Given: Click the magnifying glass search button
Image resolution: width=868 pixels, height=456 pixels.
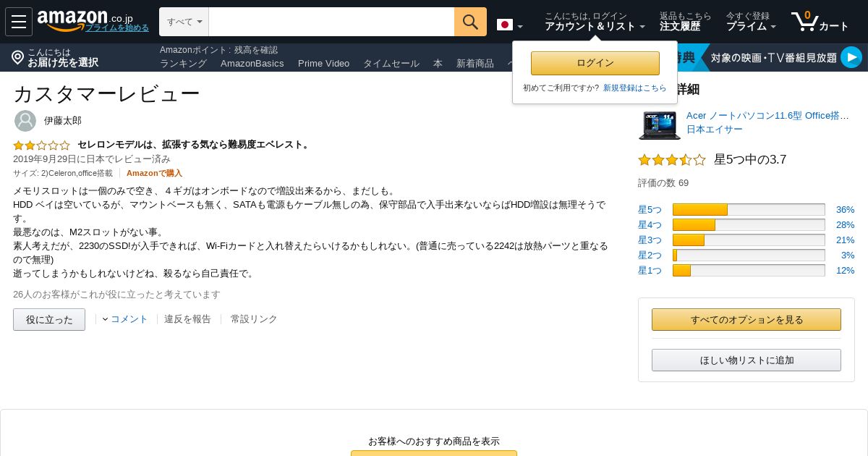Looking at the screenshot, I should tap(470, 22).
